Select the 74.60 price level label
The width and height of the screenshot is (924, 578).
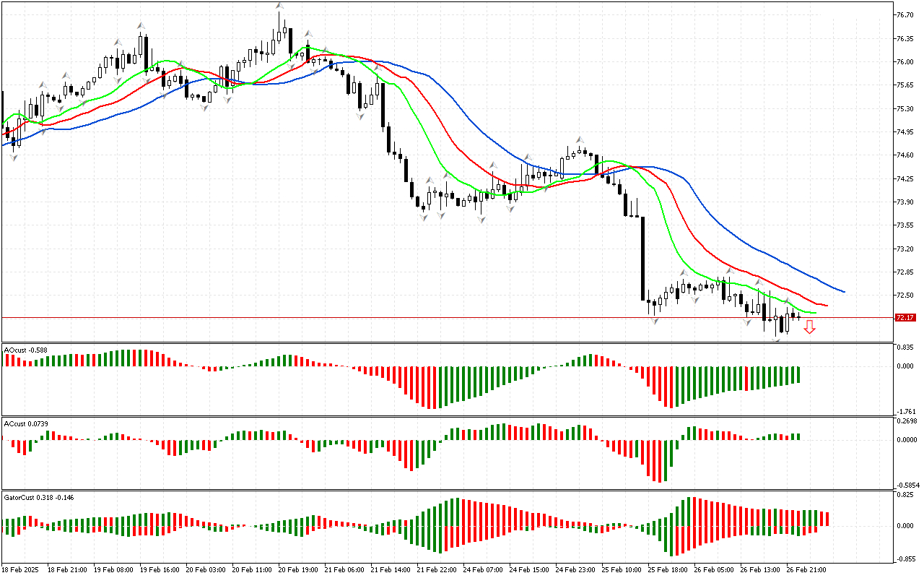pos(905,155)
